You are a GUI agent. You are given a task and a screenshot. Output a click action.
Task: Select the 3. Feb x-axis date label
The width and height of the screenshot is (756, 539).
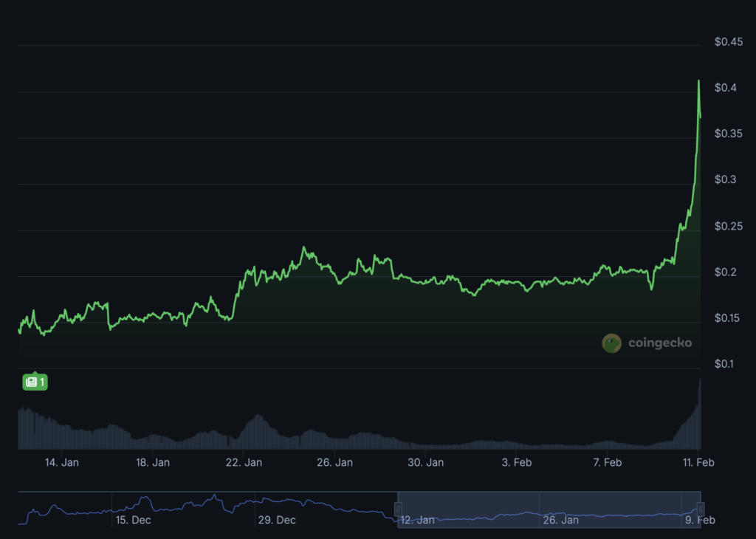(x=516, y=463)
